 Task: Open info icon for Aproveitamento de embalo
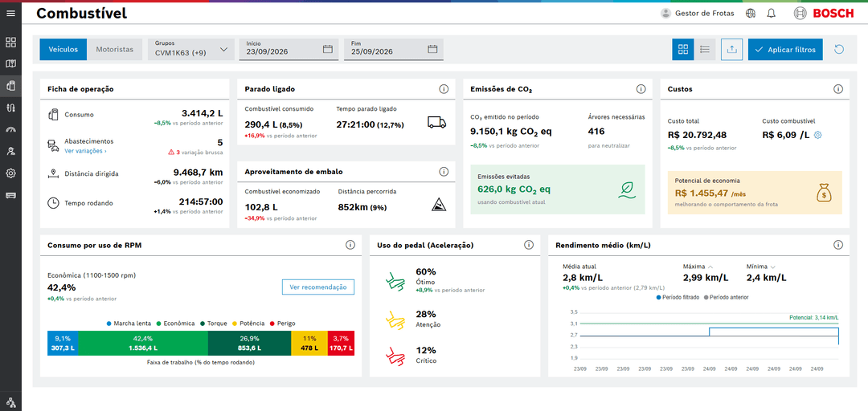pyautogui.click(x=444, y=172)
